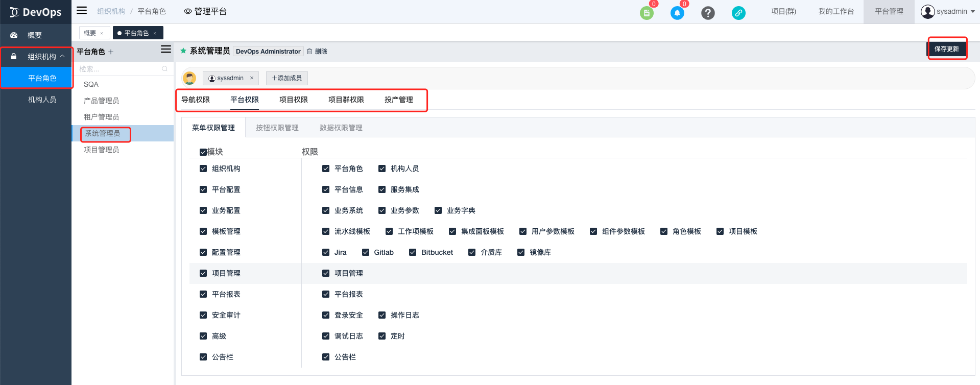Click the hamburger menu icon in top bar
The image size is (980, 385).
click(82, 11)
